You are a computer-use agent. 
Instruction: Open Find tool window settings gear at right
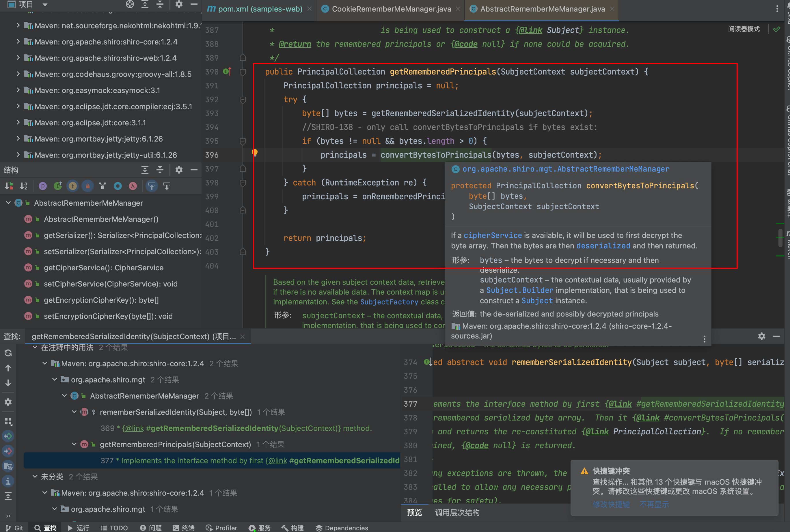[x=761, y=336]
